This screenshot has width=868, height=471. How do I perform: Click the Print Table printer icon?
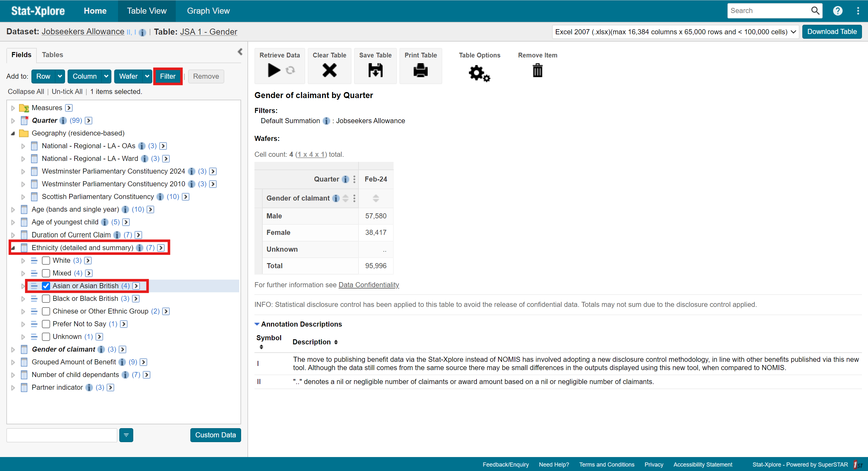click(x=420, y=70)
